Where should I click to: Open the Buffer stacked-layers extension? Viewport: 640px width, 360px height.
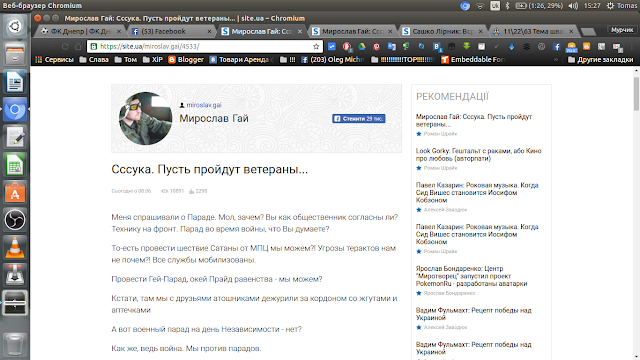pyautogui.click(x=527, y=47)
